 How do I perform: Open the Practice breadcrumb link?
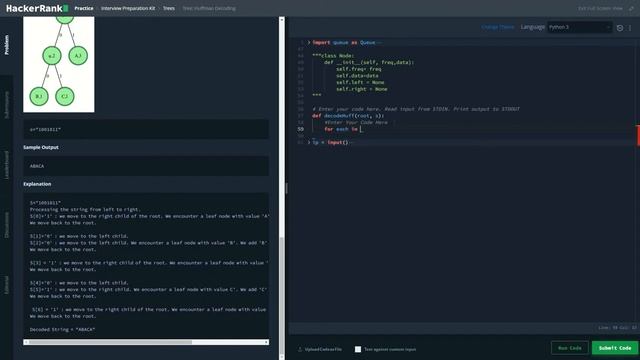(x=84, y=8)
